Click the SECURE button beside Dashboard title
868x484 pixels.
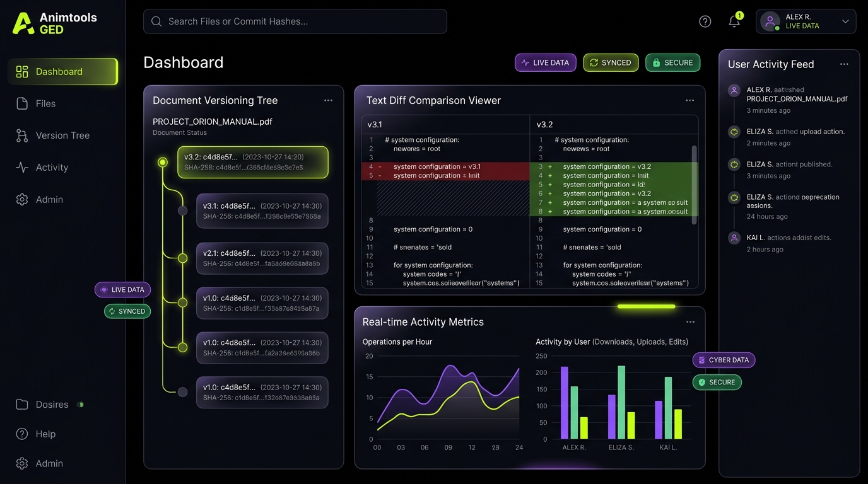pyautogui.click(x=672, y=63)
